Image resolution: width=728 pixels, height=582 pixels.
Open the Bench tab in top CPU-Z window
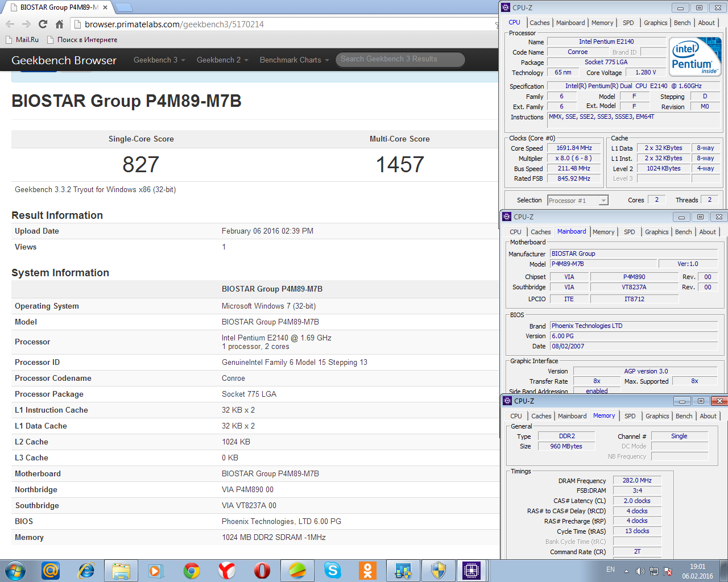682,23
